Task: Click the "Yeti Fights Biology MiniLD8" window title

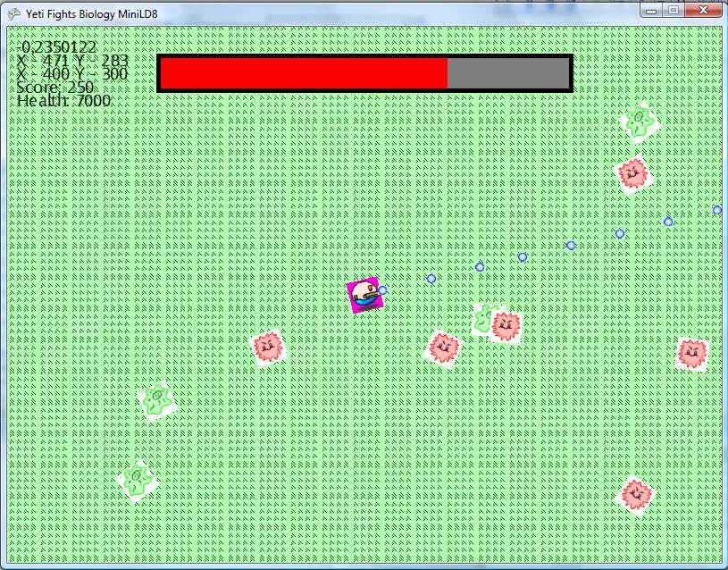Action: [91, 14]
